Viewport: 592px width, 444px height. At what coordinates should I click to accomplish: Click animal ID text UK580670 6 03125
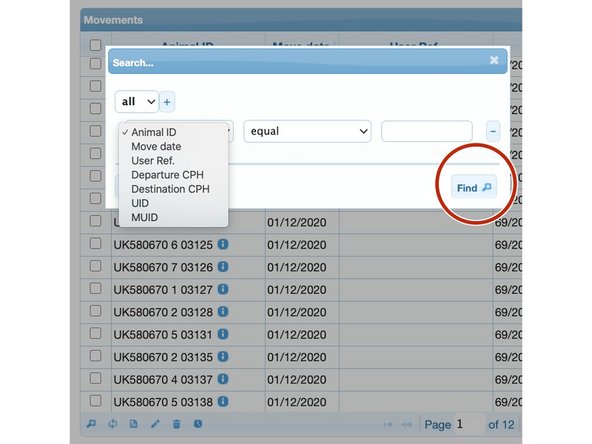[163, 245]
